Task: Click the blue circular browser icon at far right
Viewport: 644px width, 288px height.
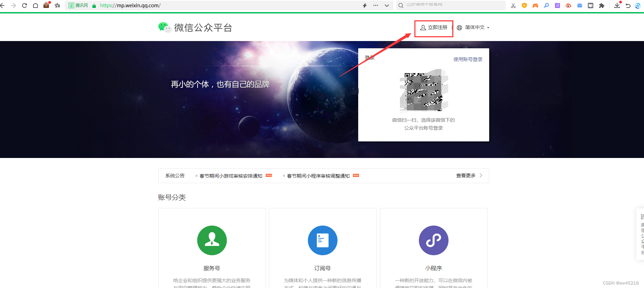Action: 638,6
